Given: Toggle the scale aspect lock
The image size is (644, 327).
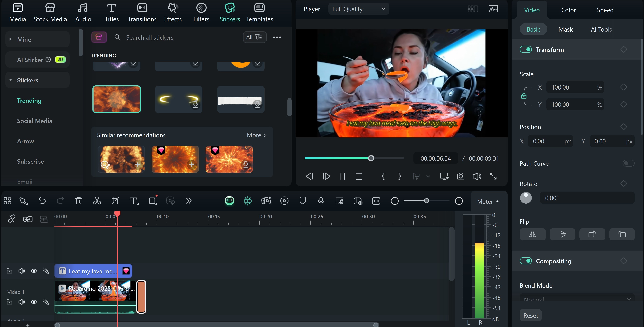Looking at the screenshot, I should pos(524,96).
